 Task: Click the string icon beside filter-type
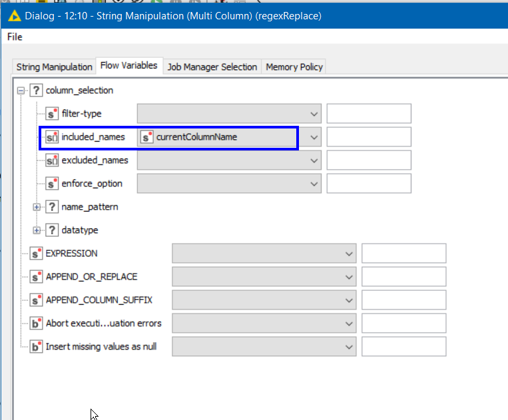52,114
